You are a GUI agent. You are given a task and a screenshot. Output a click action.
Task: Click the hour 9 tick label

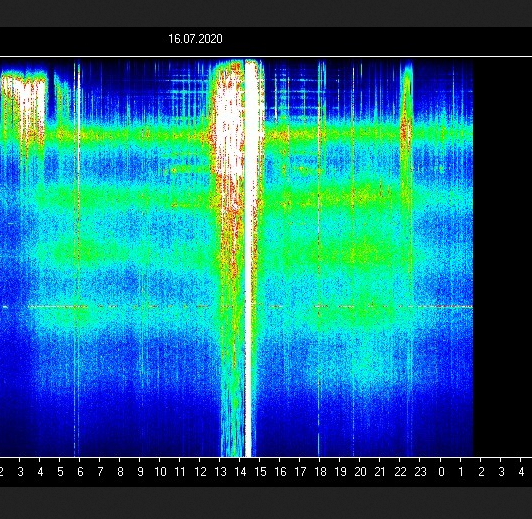point(140,472)
